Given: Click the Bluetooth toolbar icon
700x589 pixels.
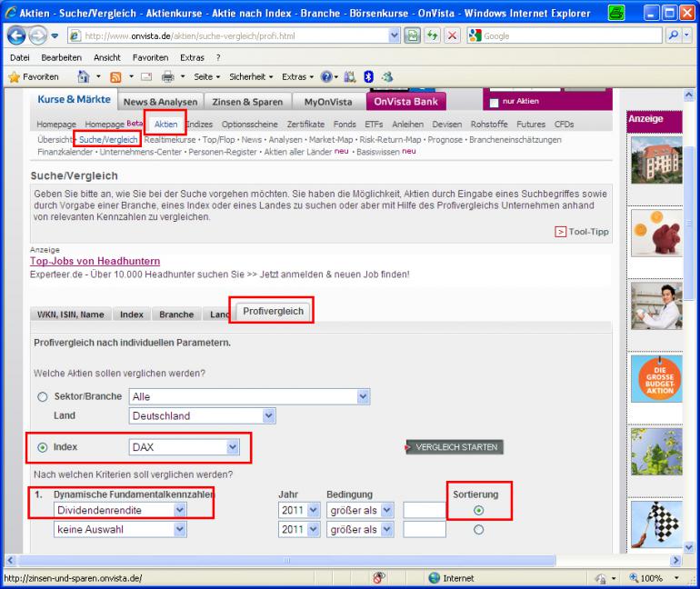Looking at the screenshot, I should click(368, 76).
